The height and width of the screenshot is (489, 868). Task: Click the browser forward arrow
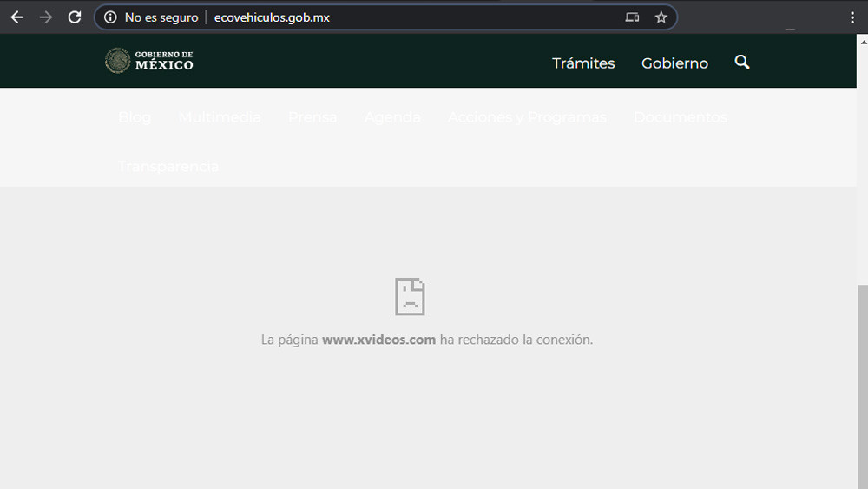(46, 17)
